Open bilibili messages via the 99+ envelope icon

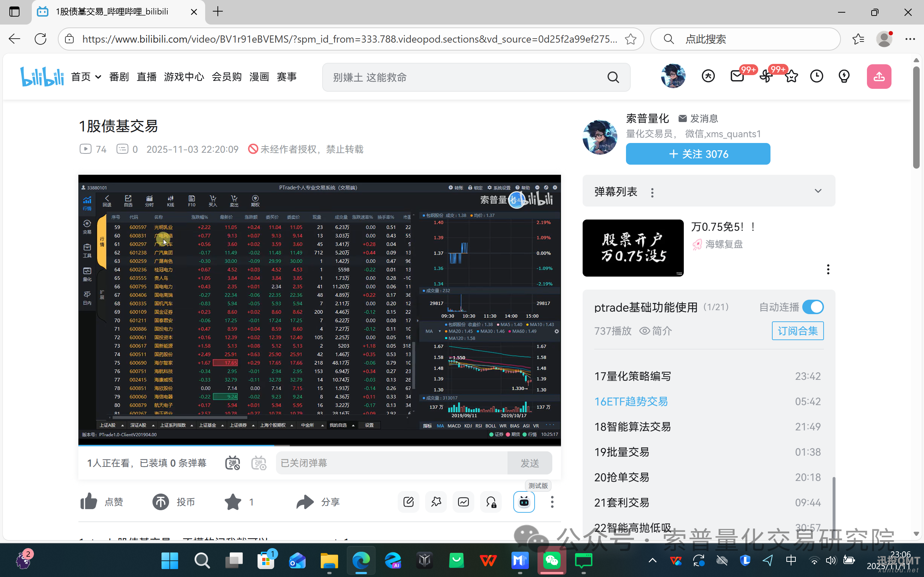[x=737, y=76]
